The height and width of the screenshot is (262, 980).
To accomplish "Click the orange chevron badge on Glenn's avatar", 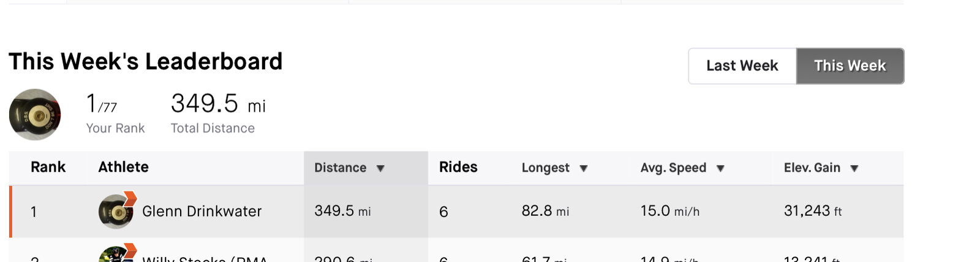I will 129,198.
